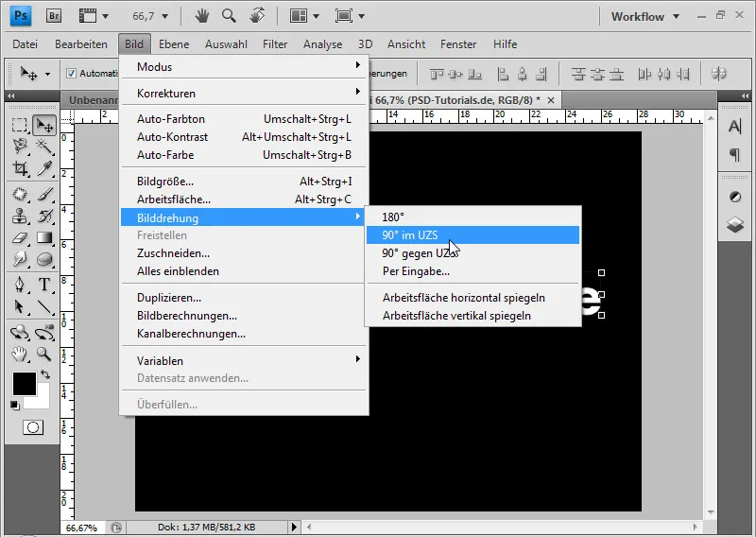The height and width of the screenshot is (537, 756).
Task: Choose 180° rotation
Action: [x=472, y=217]
